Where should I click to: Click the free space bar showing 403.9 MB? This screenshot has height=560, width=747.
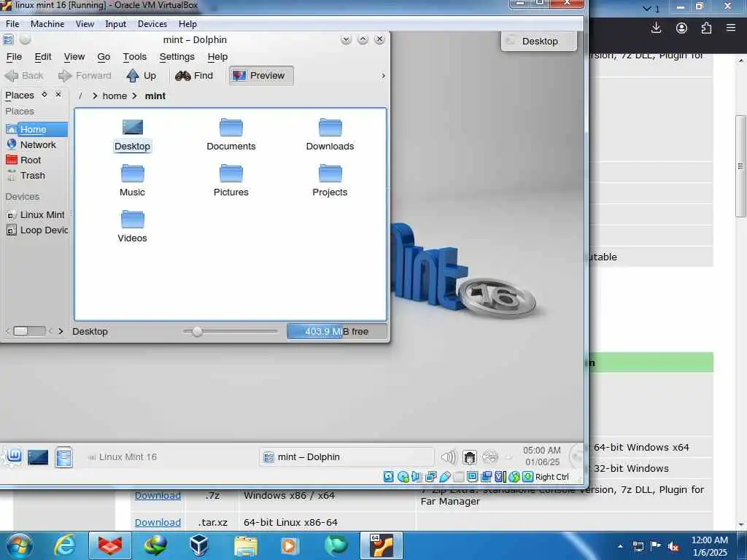coord(337,332)
